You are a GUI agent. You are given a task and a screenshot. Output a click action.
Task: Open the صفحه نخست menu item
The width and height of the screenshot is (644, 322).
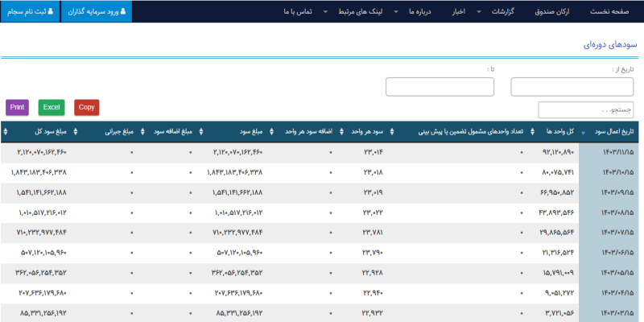(x=609, y=11)
